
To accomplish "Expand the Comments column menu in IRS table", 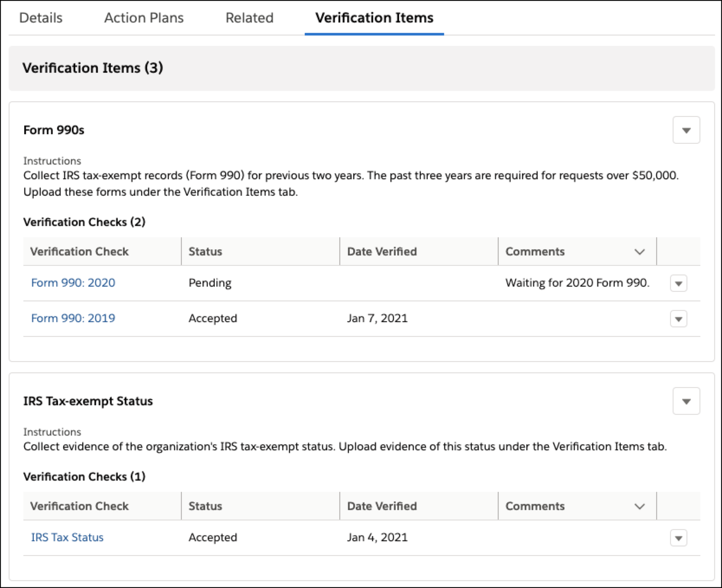I will click(x=639, y=506).
